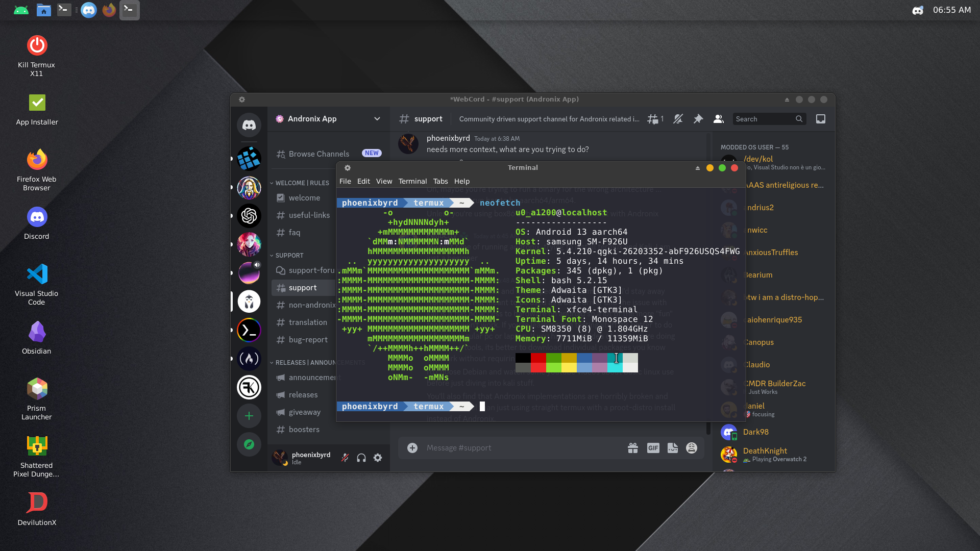980x551 pixels.
Task: Open the emoji picker
Action: pyautogui.click(x=692, y=447)
